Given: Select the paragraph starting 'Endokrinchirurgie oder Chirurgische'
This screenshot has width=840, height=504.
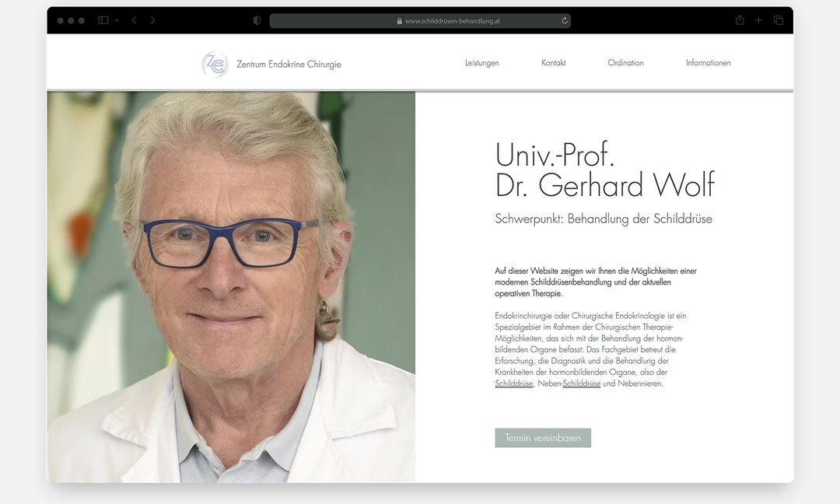Looking at the screenshot, I should [x=590, y=350].
